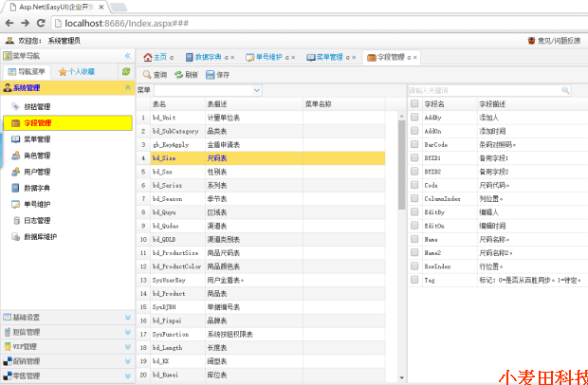The width and height of the screenshot is (588, 385).
Task: Click the 保存 save toolbar button
Action: 217,75
